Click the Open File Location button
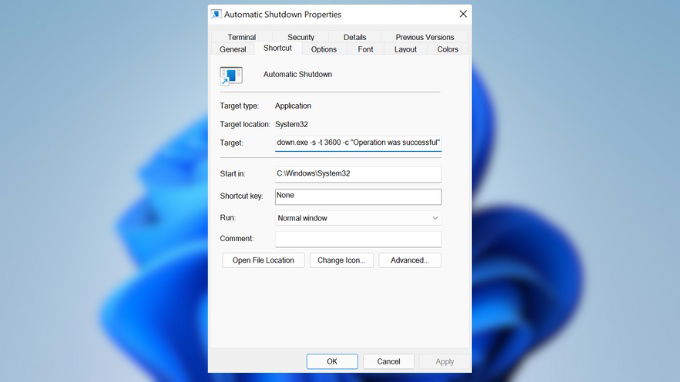Screen dimensions: 680x382 pyautogui.click(x=263, y=260)
